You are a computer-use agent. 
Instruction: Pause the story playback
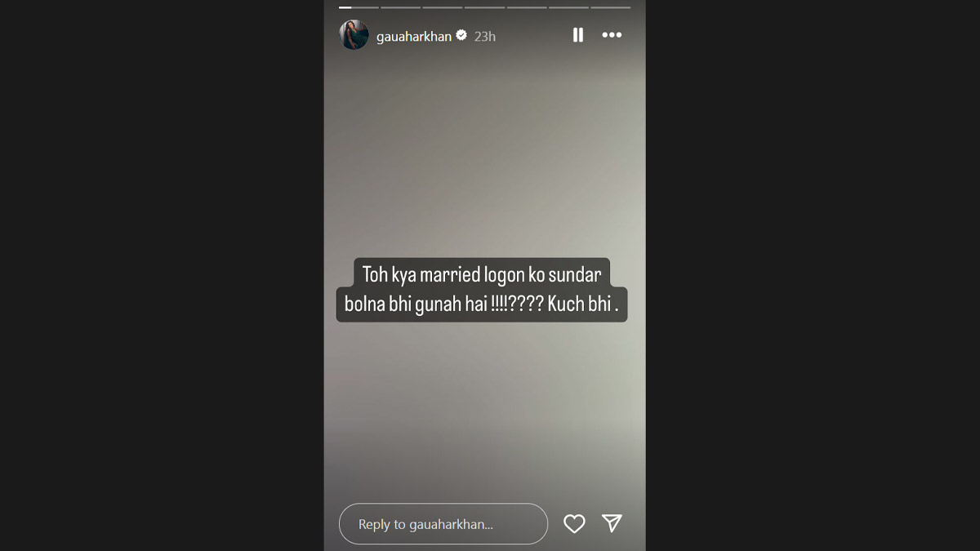pyautogui.click(x=578, y=35)
